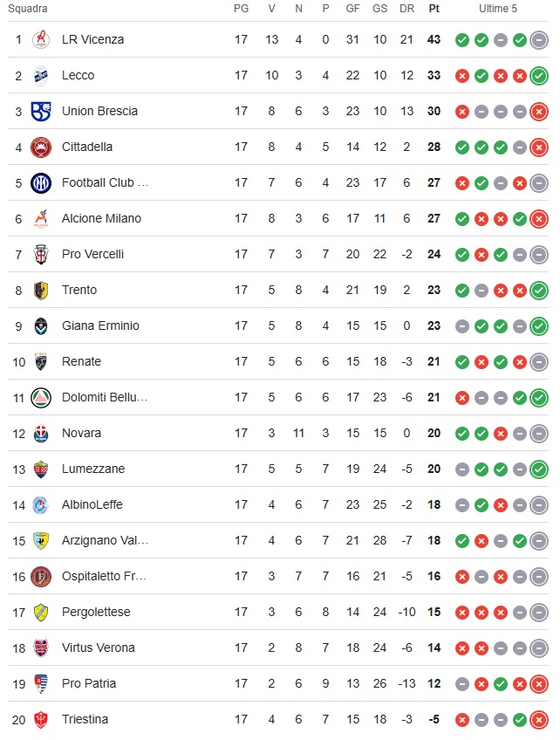Click the Pro Patria club logo
Screen dimensions: 560x740
41,683
